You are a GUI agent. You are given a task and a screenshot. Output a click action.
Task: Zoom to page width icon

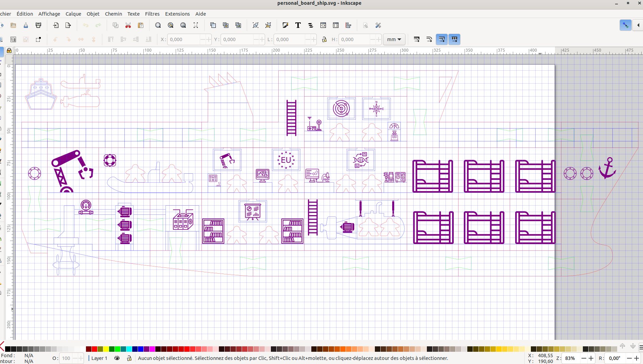196,25
